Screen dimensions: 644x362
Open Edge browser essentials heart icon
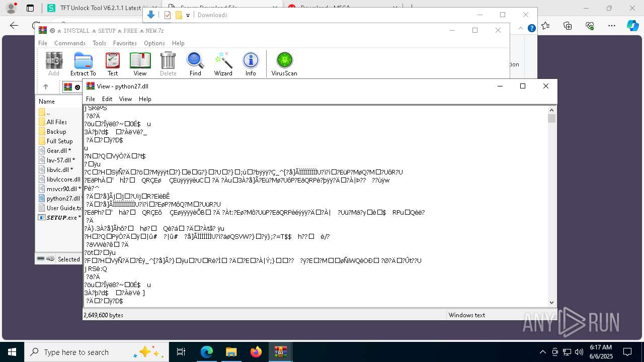tap(590, 26)
